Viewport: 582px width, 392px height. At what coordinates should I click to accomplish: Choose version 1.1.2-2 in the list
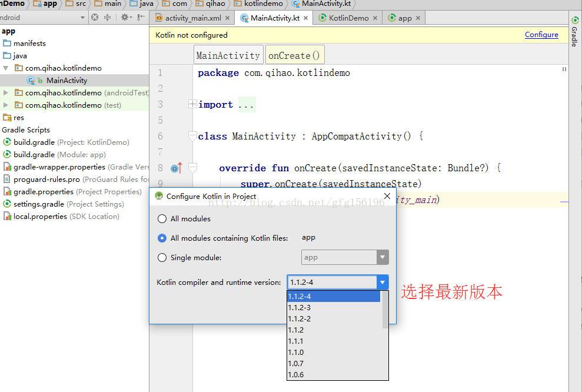click(334, 318)
